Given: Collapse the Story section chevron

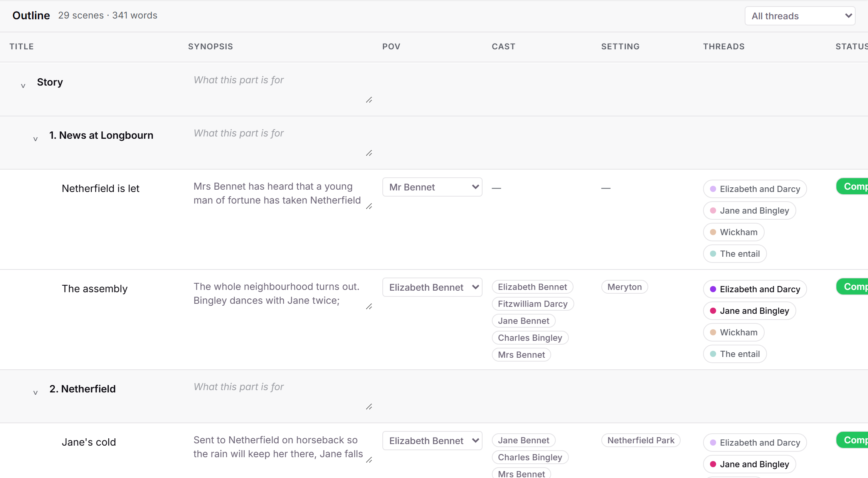Looking at the screenshot, I should point(23,86).
